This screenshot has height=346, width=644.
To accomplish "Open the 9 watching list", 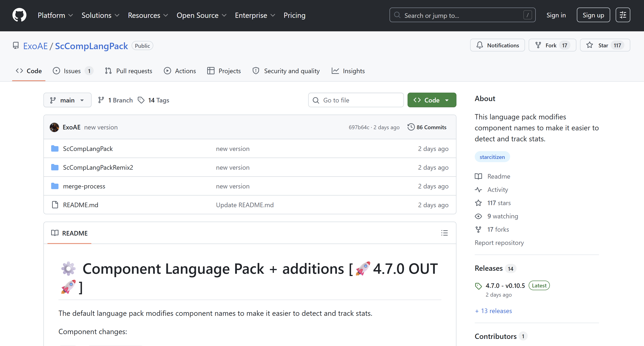I will click(503, 216).
